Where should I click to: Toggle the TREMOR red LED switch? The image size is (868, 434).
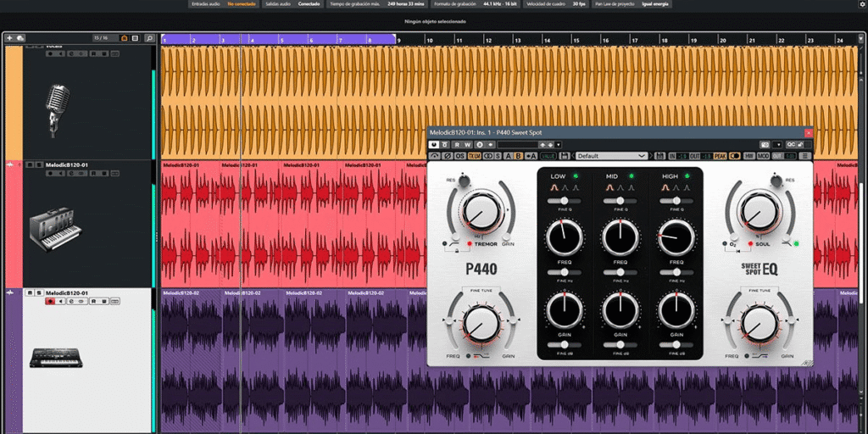pos(469,243)
